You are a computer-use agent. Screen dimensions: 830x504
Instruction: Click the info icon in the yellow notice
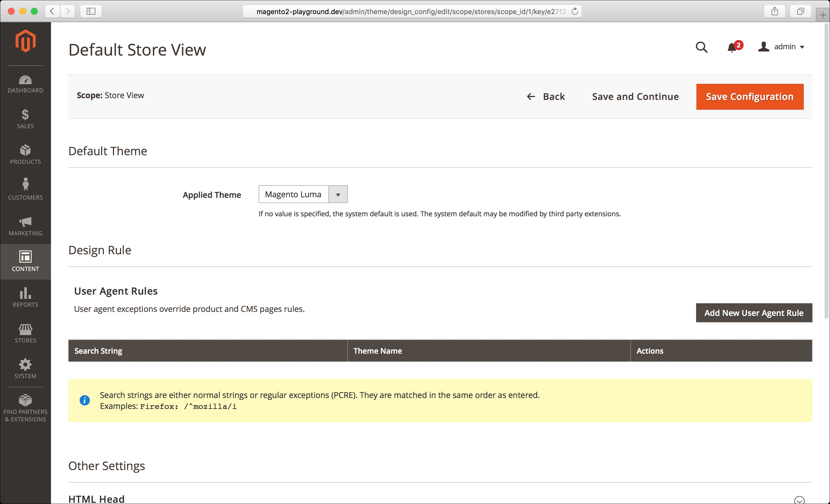(85, 400)
